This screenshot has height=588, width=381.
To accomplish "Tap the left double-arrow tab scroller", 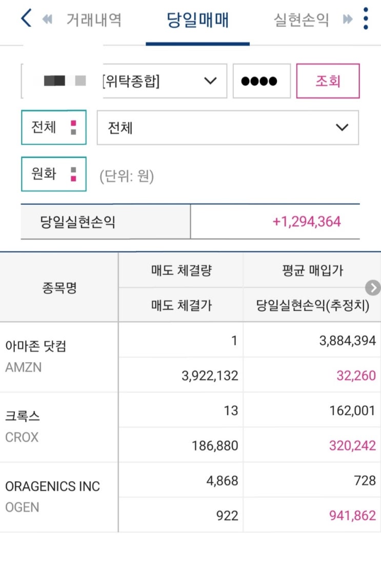I will (48, 20).
